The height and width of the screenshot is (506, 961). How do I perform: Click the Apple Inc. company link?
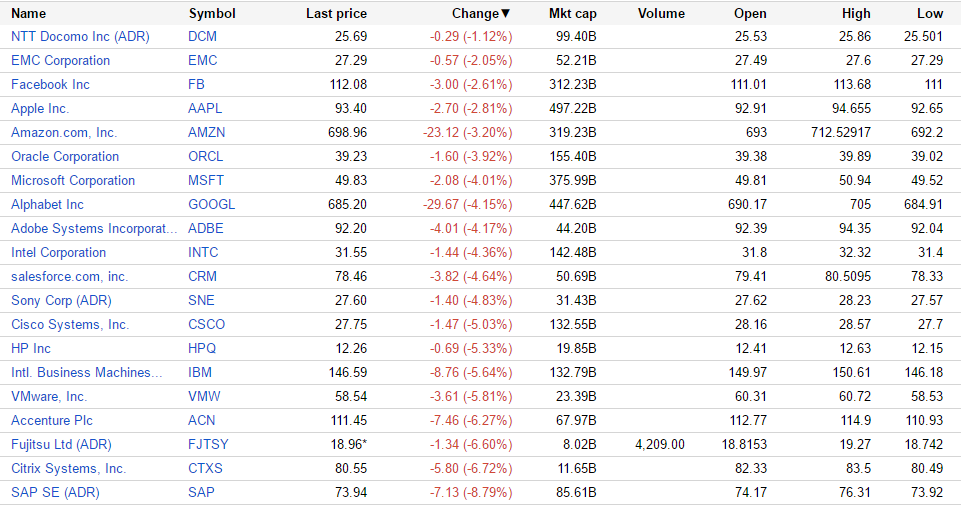pos(40,109)
